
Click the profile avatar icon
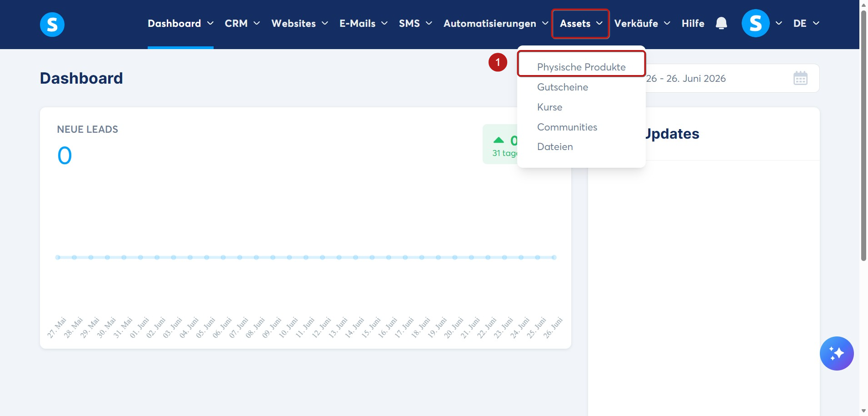755,23
